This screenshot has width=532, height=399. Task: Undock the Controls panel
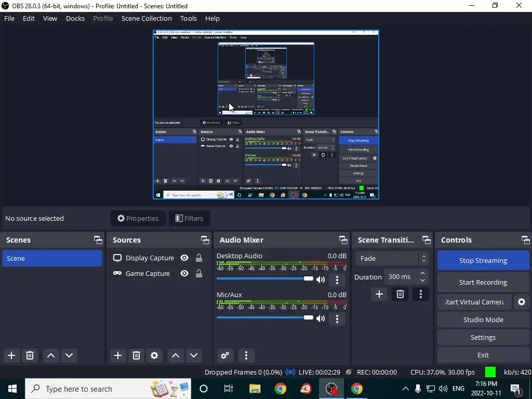[526, 240]
